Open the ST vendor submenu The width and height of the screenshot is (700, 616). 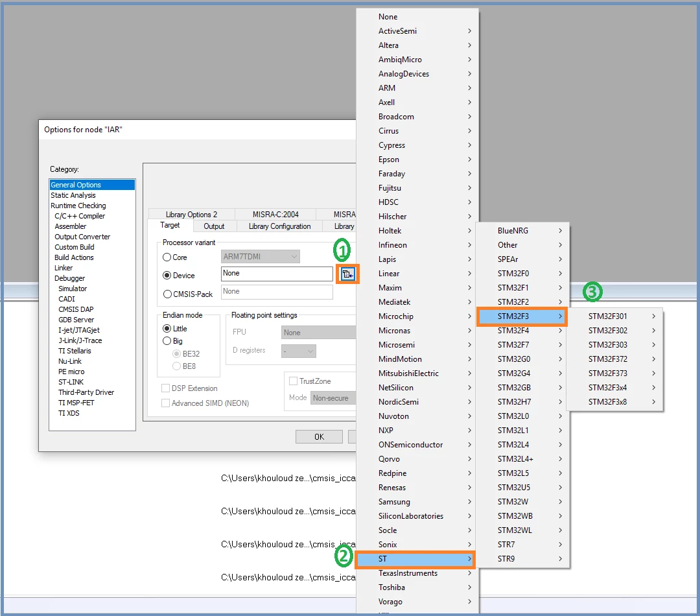(x=415, y=559)
